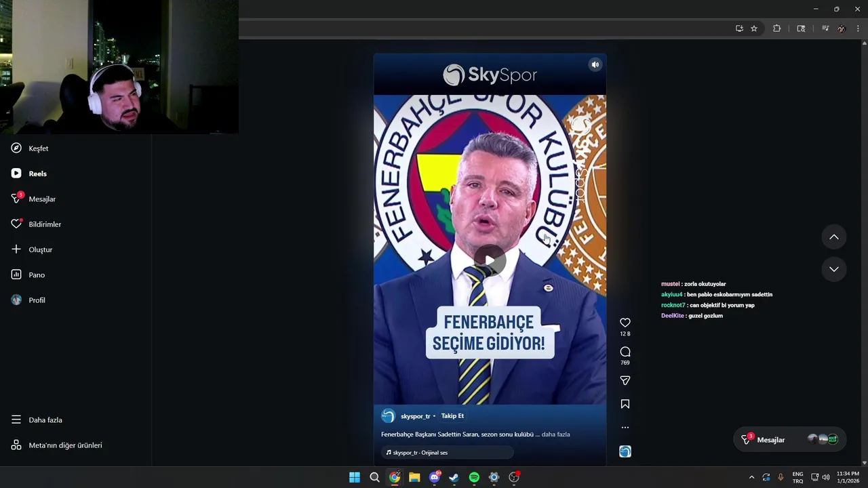Click the Pano chart icon
Image resolution: width=868 pixels, height=488 pixels.
tap(16, 274)
